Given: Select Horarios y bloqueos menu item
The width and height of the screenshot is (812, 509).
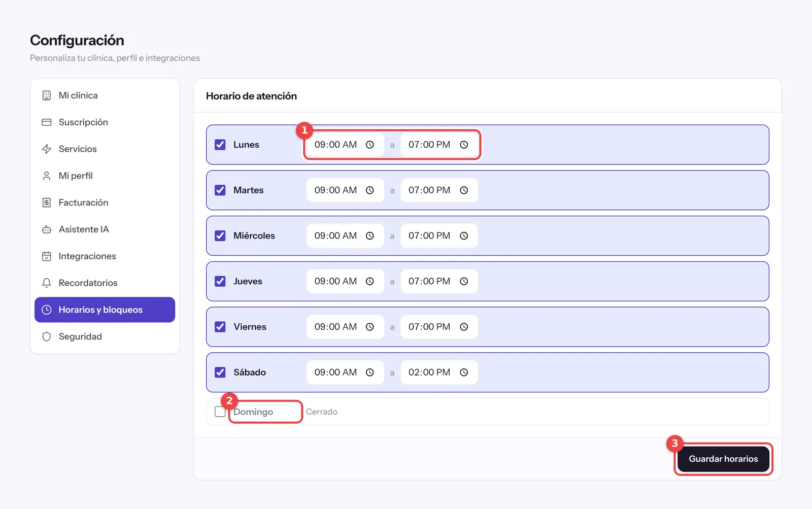Looking at the screenshot, I should click(x=105, y=310).
